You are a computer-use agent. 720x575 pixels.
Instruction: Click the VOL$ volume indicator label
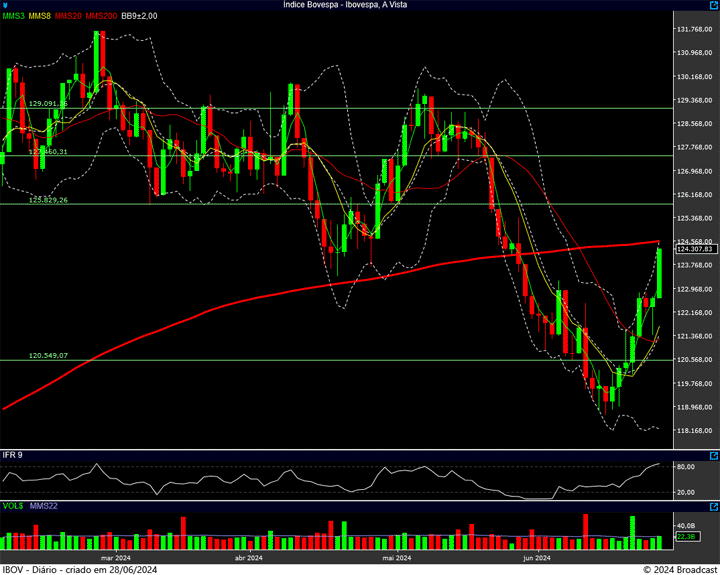coord(12,507)
